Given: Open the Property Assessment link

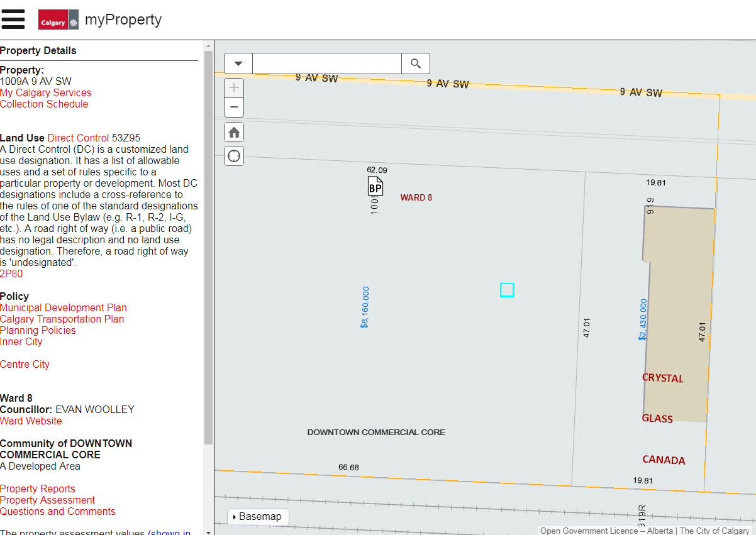Looking at the screenshot, I should (47, 500).
